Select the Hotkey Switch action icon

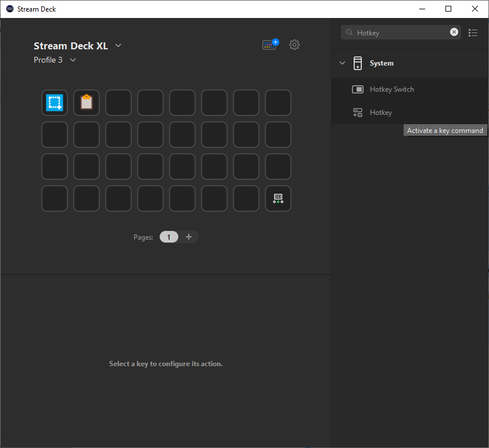(x=358, y=89)
